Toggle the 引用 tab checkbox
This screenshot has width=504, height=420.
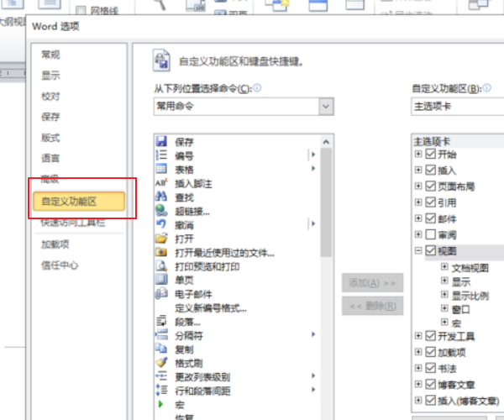click(x=431, y=202)
